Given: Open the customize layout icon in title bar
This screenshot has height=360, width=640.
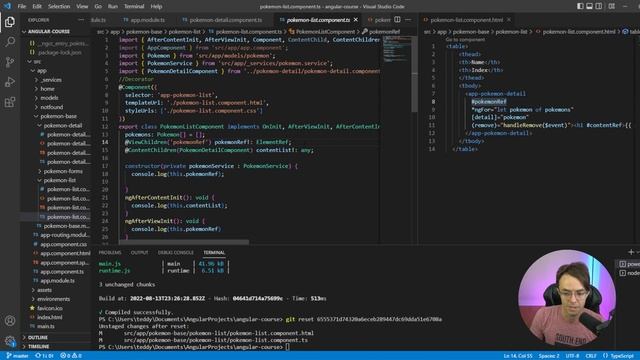Looking at the screenshot, I should tap(611, 6).
